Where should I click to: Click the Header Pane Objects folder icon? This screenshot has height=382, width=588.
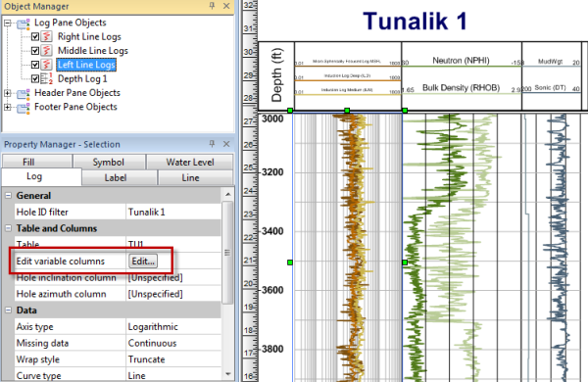24,93
